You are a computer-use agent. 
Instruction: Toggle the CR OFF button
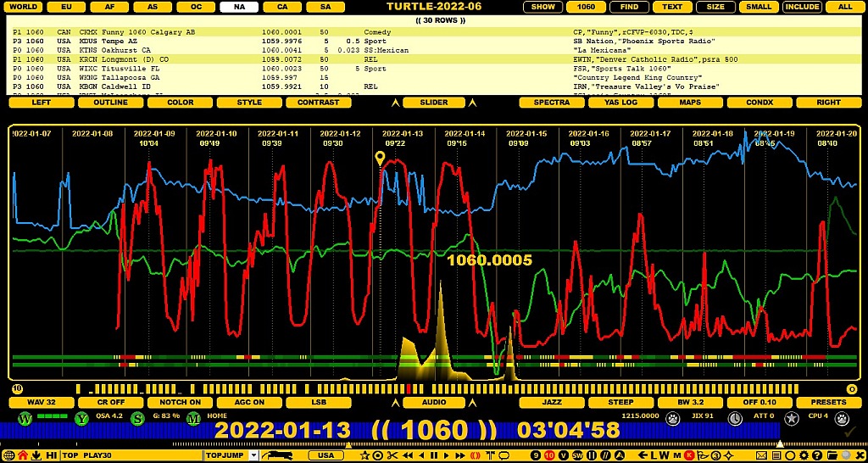[111, 402]
